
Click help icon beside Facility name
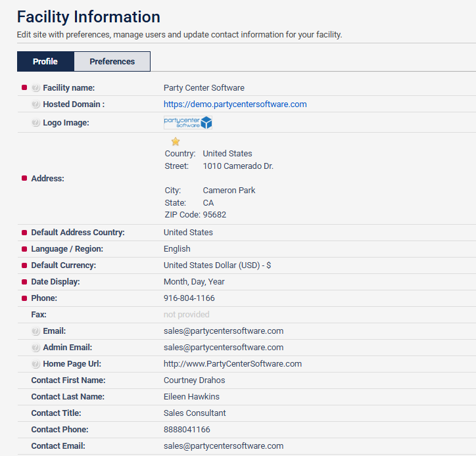36,87
